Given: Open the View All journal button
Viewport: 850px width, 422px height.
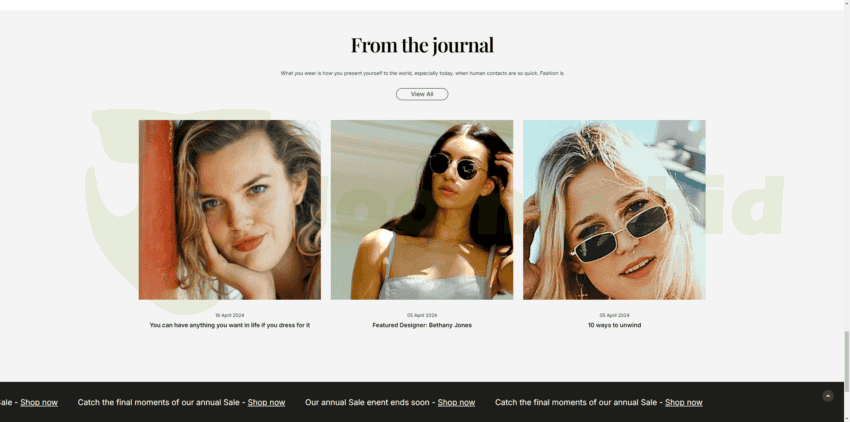Looking at the screenshot, I should coord(422,94).
